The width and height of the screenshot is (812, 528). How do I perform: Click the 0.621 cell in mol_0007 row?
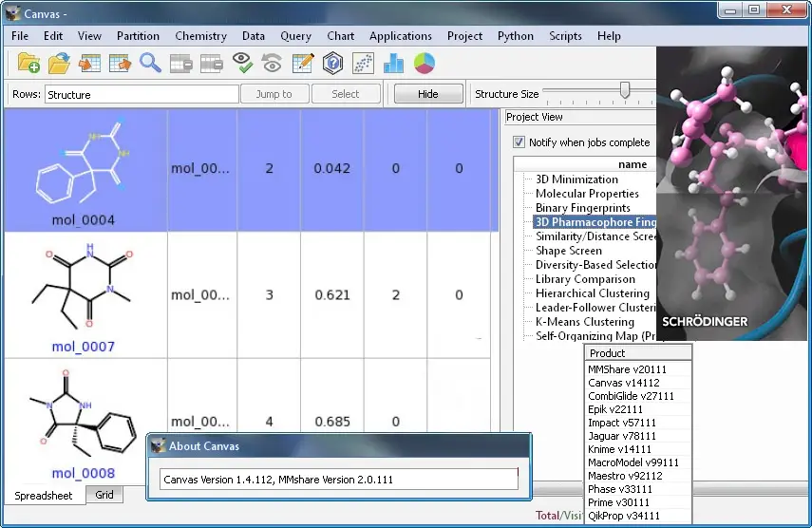(332, 295)
